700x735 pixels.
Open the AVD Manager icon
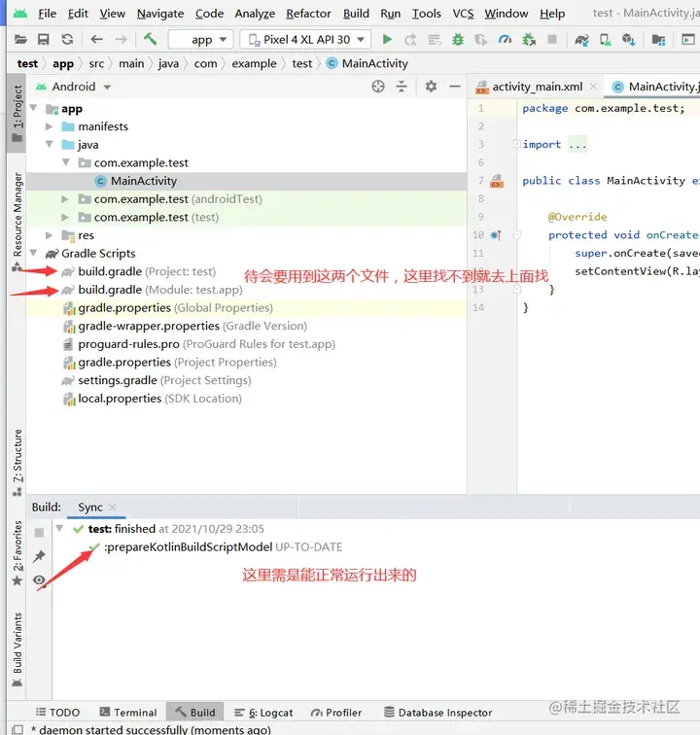pyautogui.click(x=606, y=40)
